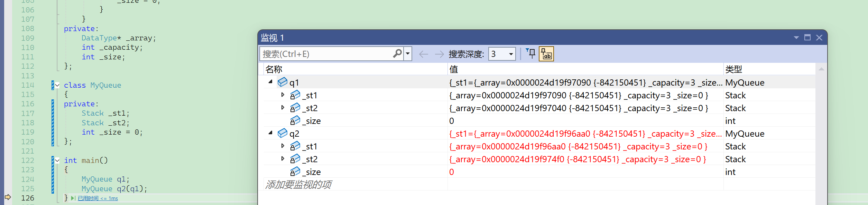868x205 pixels.
Task: Expand _st2 under q1
Action: [x=283, y=108]
